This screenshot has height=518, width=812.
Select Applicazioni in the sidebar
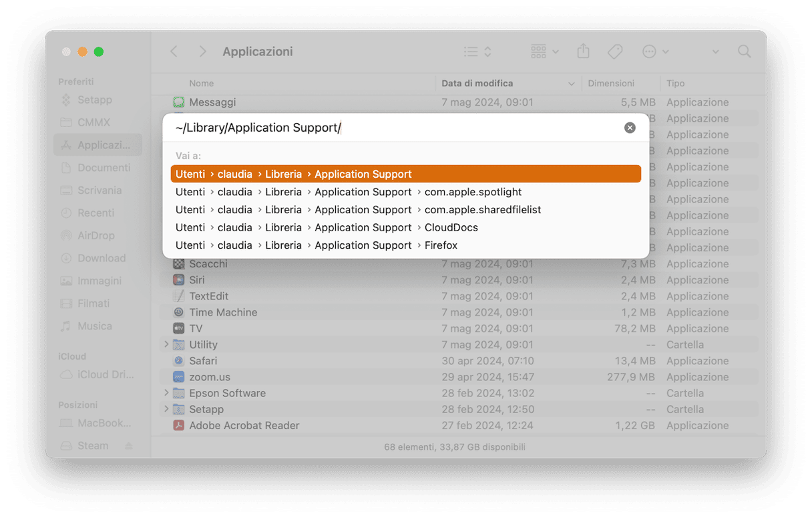(97, 145)
